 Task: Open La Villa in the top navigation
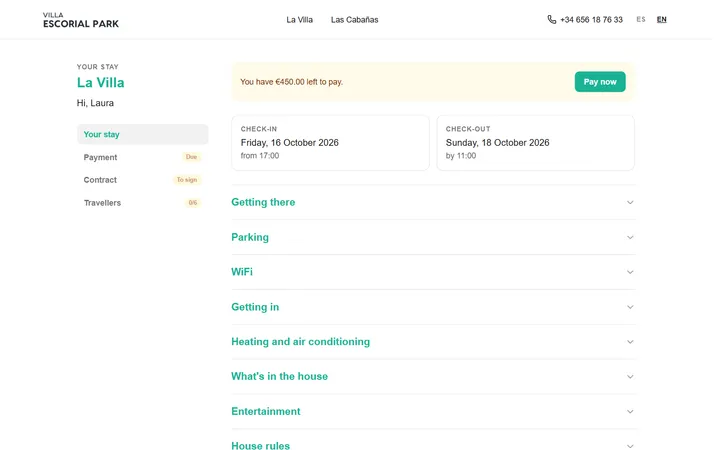click(x=299, y=20)
